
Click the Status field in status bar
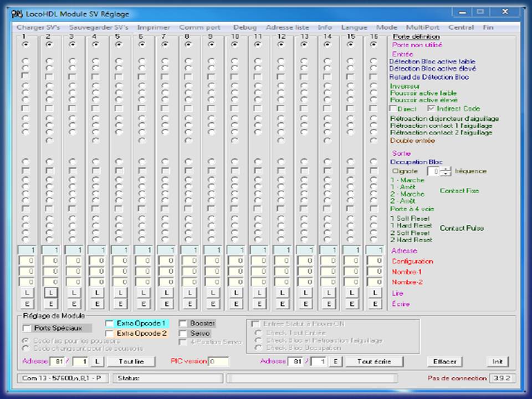168,378
